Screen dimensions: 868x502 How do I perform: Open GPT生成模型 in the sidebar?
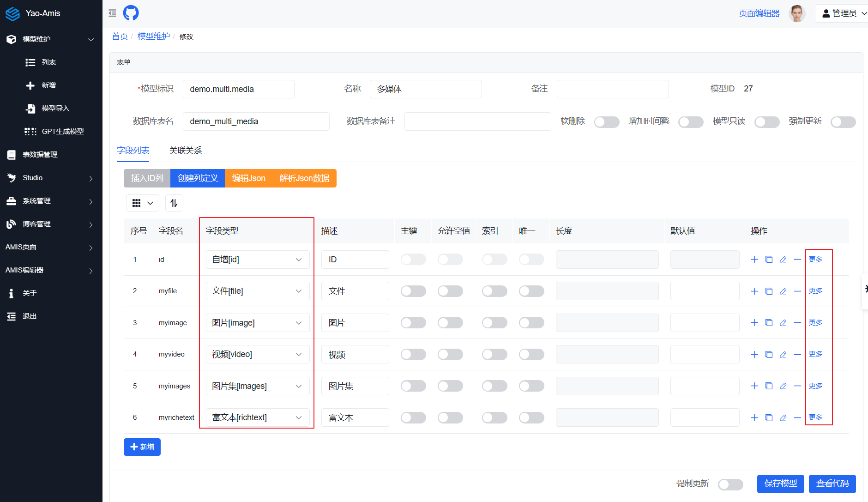coord(62,132)
